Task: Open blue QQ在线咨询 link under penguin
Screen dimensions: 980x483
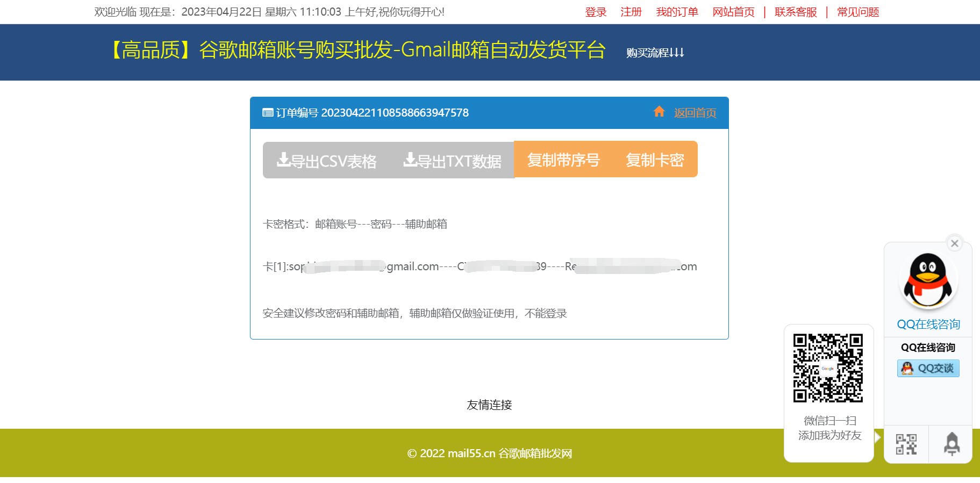Action: (x=928, y=325)
